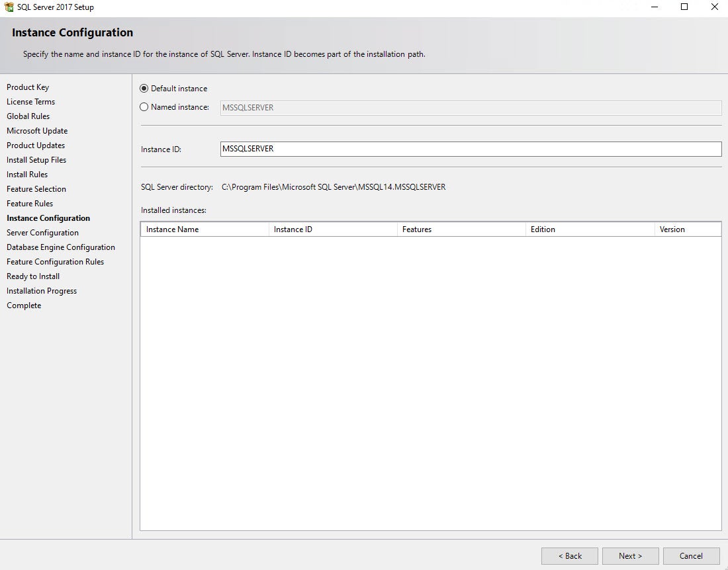This screenshot has width=728, height=570.
Task: Go to the Install Setup Files step
Action: tap(36, 159)
